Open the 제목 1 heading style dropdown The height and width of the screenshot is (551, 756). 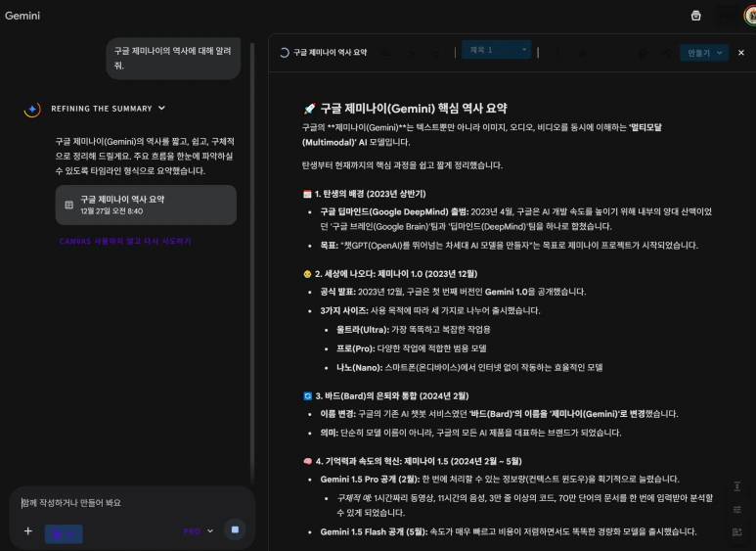point(497,50)
